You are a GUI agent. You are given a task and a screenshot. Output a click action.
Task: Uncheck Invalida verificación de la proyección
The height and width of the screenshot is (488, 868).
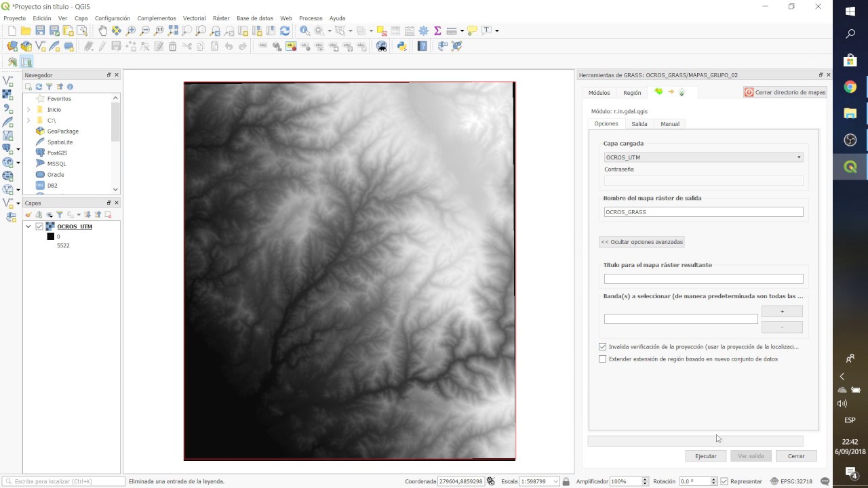602,346
